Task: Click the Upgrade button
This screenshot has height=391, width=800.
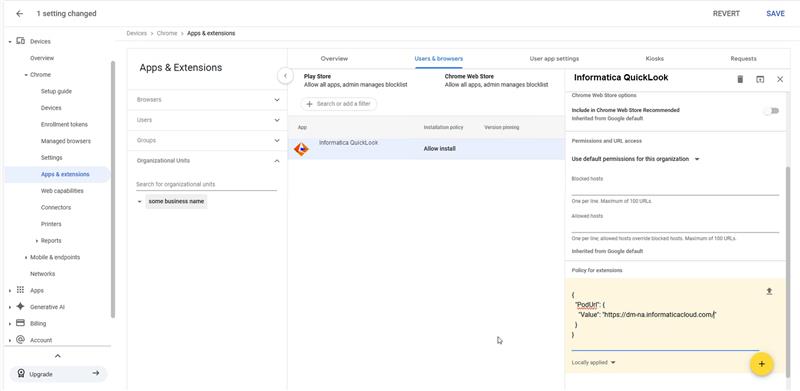Action: [x=58, y=374]
